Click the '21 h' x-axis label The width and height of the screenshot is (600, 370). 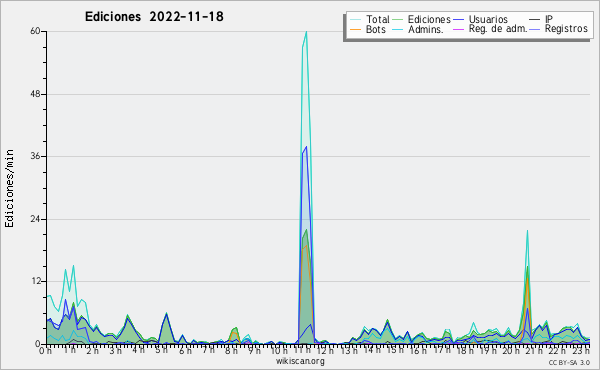point(534,350)
